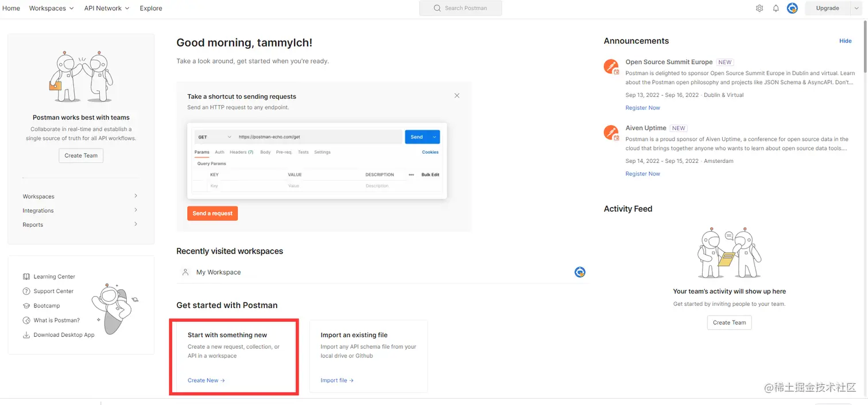
Task: Click Create Team under Activity Feed
Action: 729,322
